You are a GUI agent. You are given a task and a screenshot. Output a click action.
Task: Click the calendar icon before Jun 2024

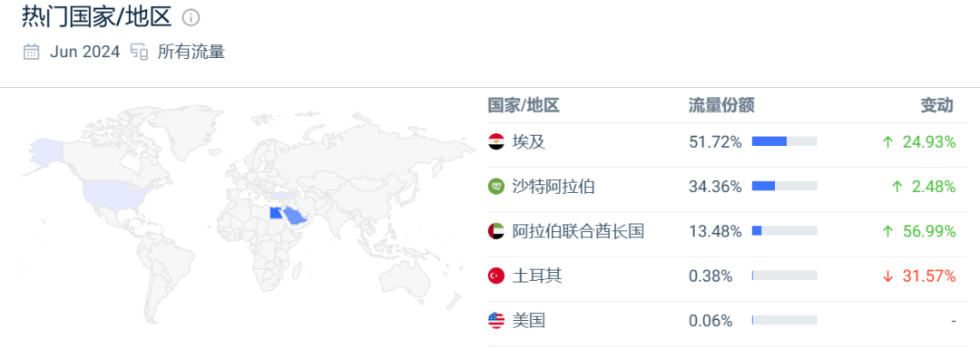click(x=31, y=52)
